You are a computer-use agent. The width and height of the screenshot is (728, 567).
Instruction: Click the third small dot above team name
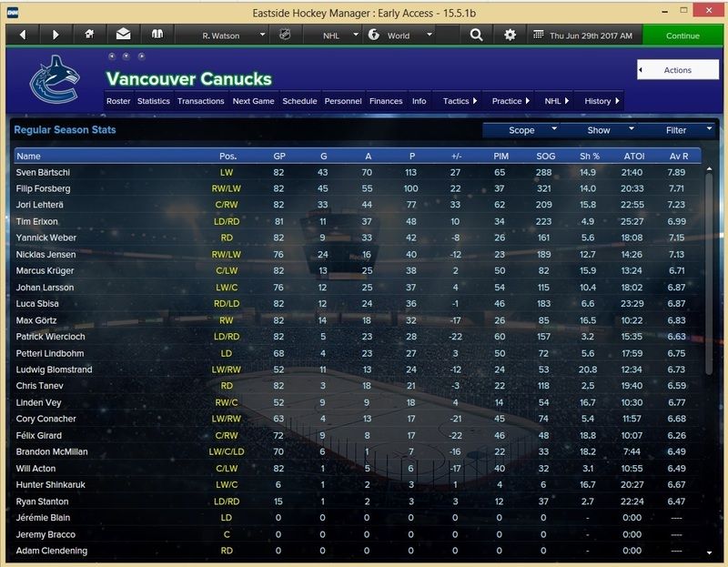[142, 56]
